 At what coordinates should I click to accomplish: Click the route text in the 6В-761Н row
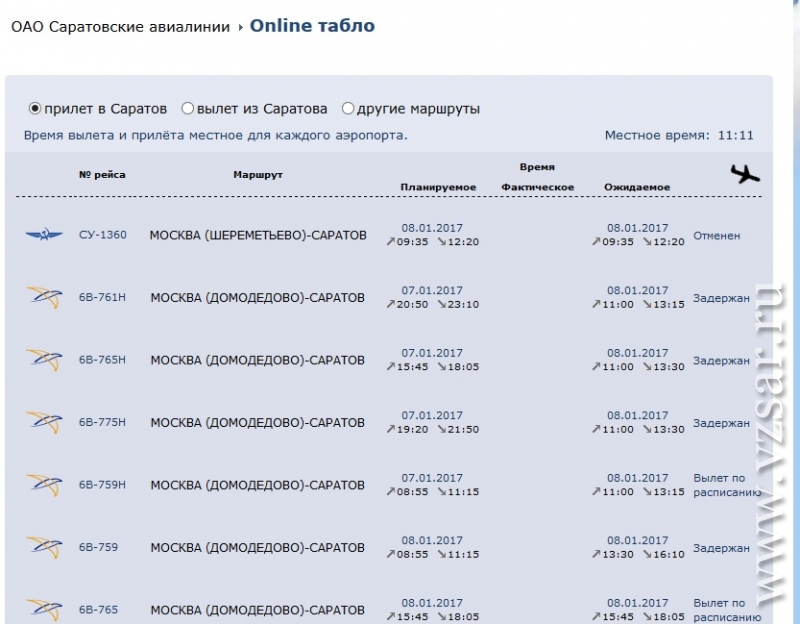click(x=257, y=297)
